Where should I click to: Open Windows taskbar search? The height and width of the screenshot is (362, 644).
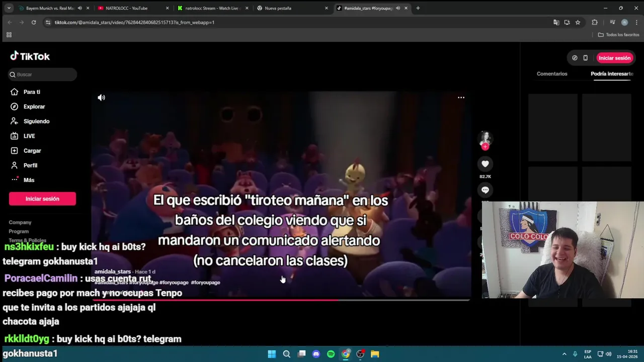[x=286, y=354]
